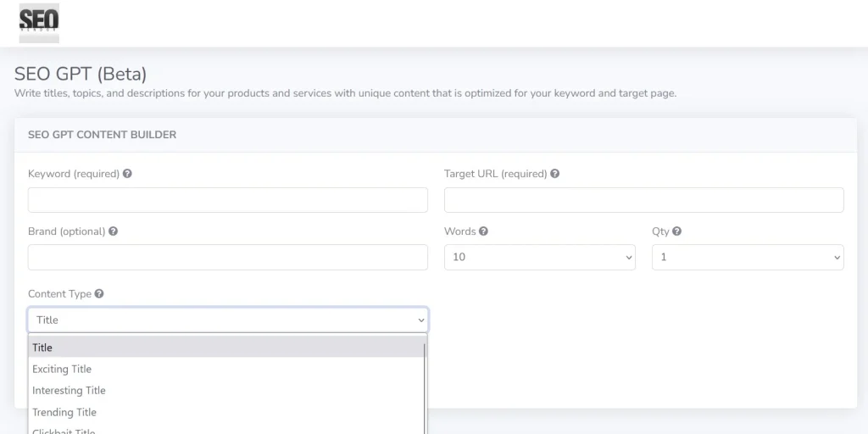Image resolution: width=868 pixels, height=434 pixels.
Task: Click into the Target URL text box
Action: (643, 200)
